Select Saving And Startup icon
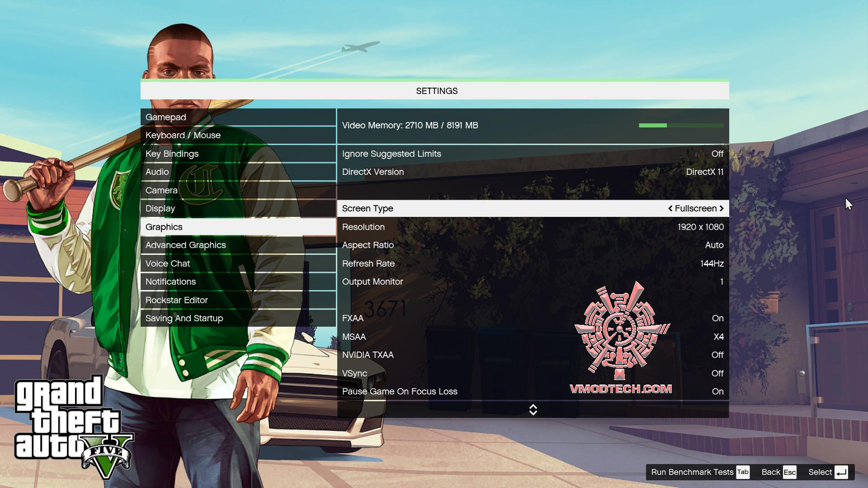The height and width of the screenshot is (488, 868). [184, 318]
